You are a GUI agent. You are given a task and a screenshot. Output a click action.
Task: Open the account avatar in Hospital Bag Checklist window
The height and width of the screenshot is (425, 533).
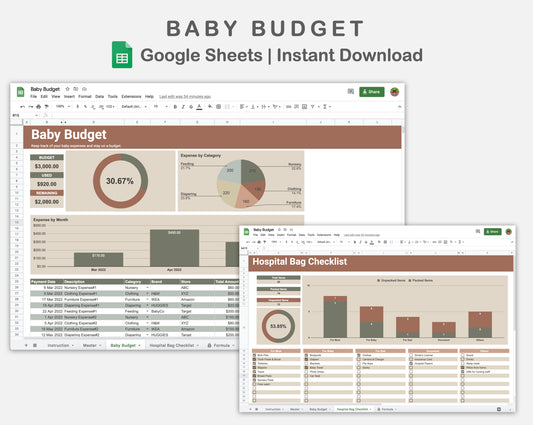(509, 232)
